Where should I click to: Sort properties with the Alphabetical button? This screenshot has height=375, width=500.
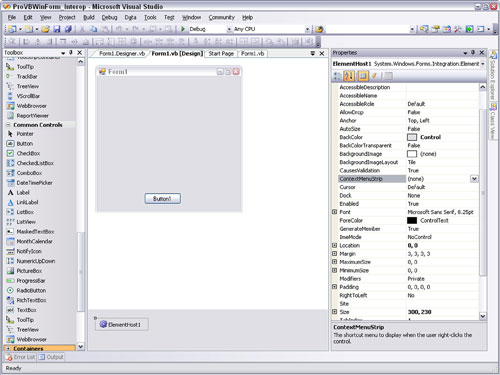[349, 76]
